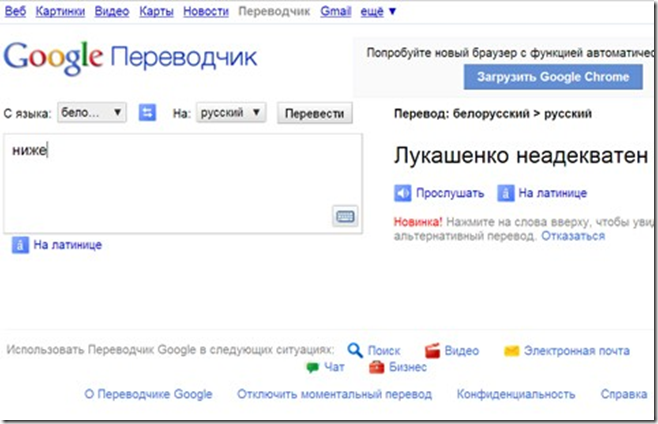Screen dimensions: 658x424
Task: Open the Электронная почта link
Action: coord(577,351)
